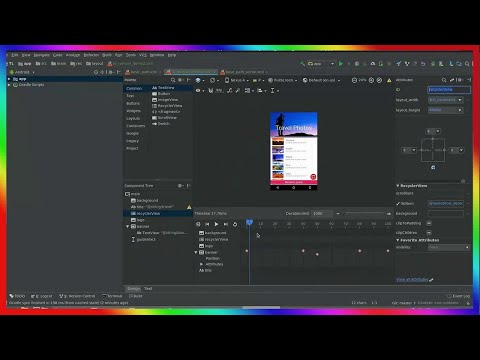Click the Travel Photos preview on the design surface
Image resolution: width=480 pixels, height=360 pixels.
pyautogui.click(x=294, y=151)
